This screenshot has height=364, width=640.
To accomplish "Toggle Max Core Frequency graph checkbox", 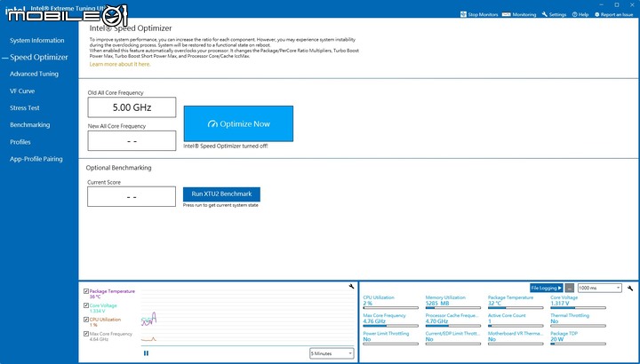I will click(x=86, y=334).
